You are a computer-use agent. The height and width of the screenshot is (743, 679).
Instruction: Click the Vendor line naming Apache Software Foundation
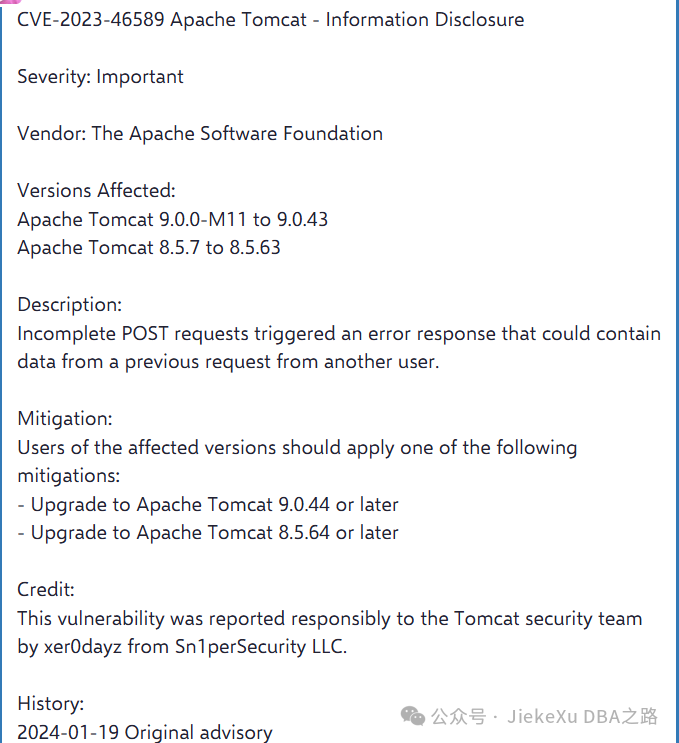(200, 134)
